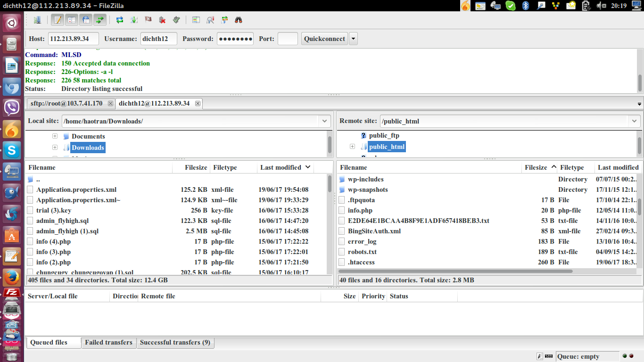Expand the public_html folder in remote tree
This screenshot has height=362, width=644.
click(x=352, y=147)
